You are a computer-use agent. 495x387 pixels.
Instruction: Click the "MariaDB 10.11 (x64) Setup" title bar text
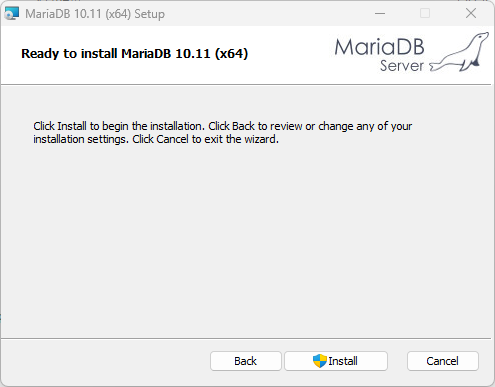tap(95, 14)
